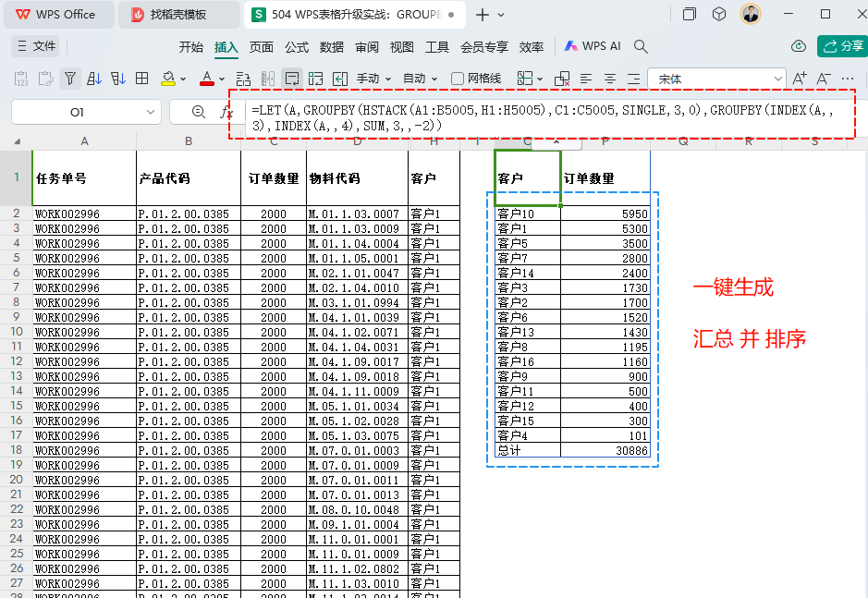Click the cube icon in the title bar
This screenshot has height=598, width=868.
pos(719,15)
